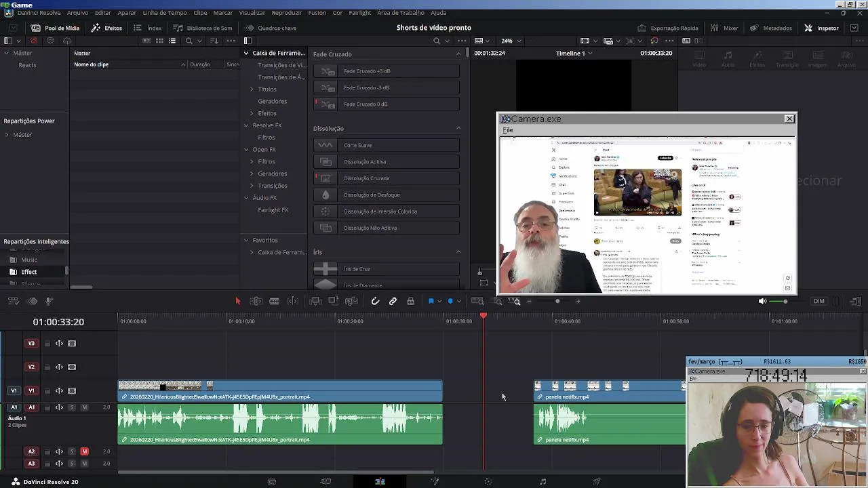
Task: Open Biblioteca de Som panel
Action: [203, 28]
